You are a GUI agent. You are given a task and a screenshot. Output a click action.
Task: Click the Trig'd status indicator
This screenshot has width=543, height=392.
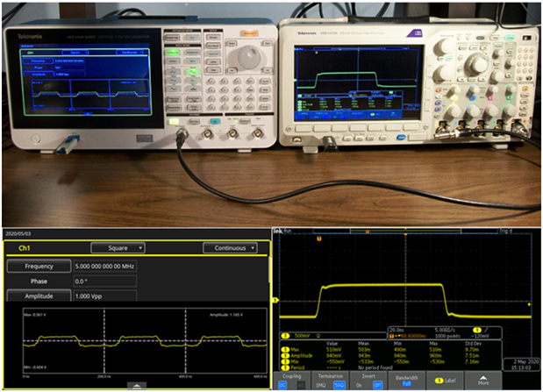(506, 231)
